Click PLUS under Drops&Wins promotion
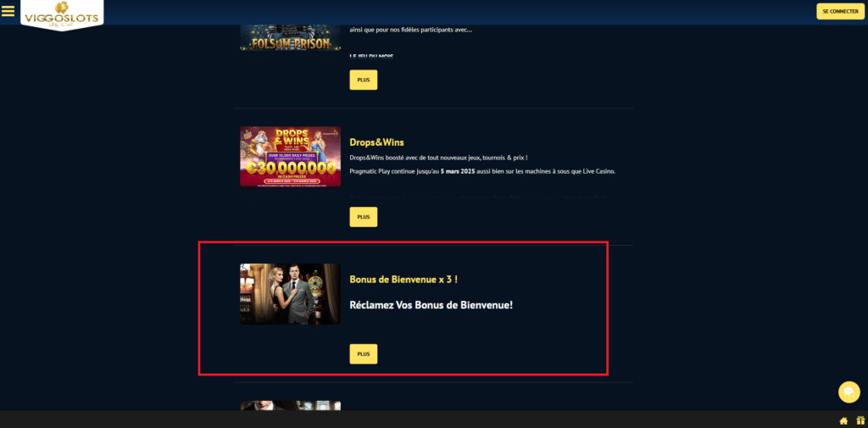This screenshot has width=868, height=428. click(x=363, y=217)
